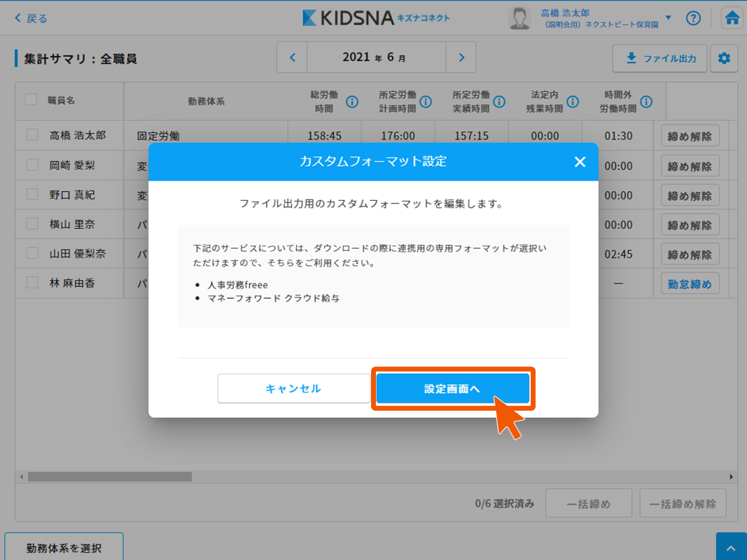Click the home icon in header
Screen dimensions: 747x560
732,18
